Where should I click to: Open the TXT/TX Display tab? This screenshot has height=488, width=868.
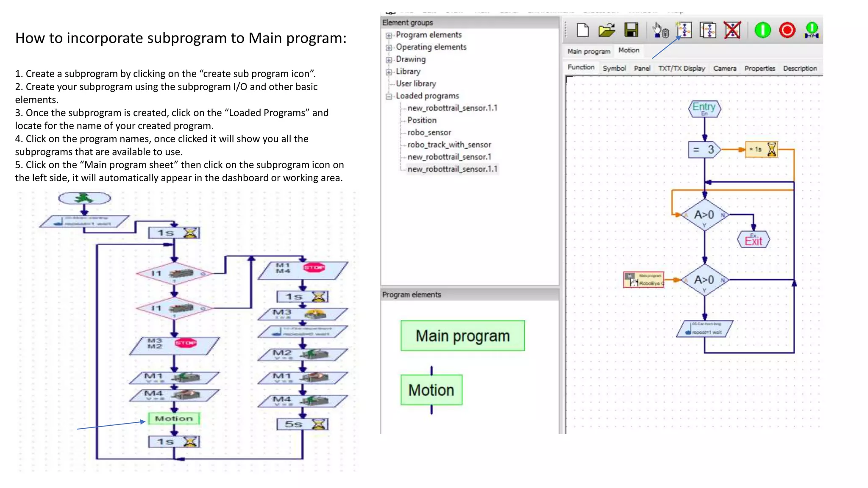(x=681, y=68)
